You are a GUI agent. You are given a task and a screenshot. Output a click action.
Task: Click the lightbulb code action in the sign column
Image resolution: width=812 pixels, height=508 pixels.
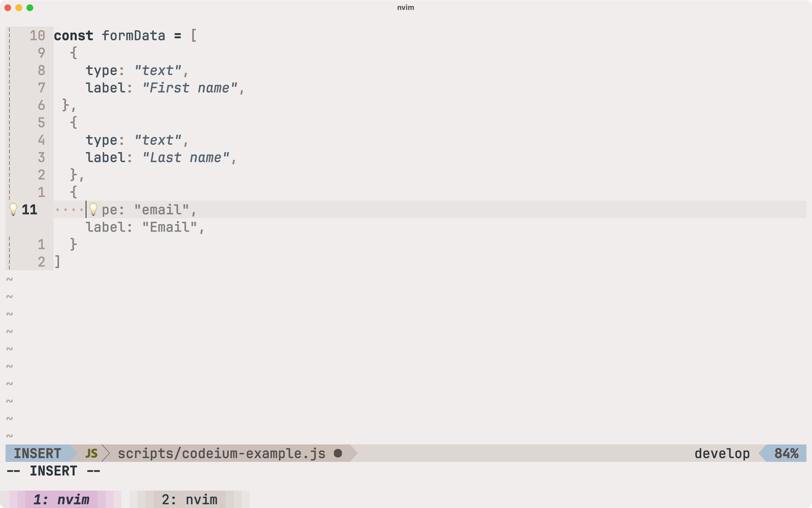14,210
